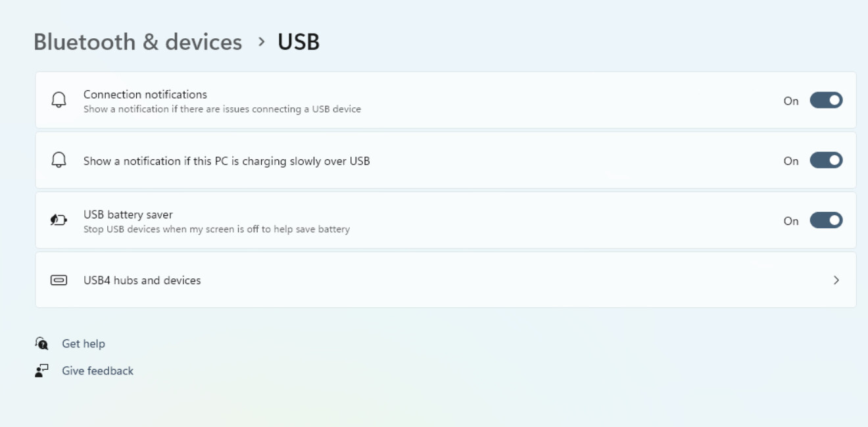Select the USB breadcrumb heading

(299, 42)
